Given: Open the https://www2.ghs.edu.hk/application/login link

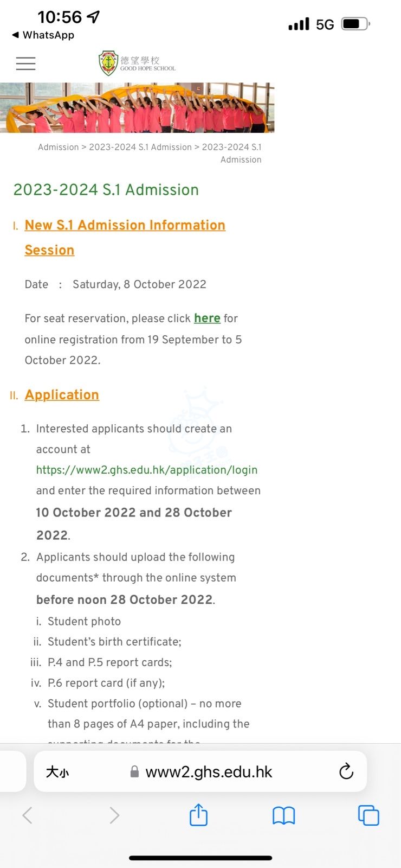Looking at the screenshot, I should 147,470.
